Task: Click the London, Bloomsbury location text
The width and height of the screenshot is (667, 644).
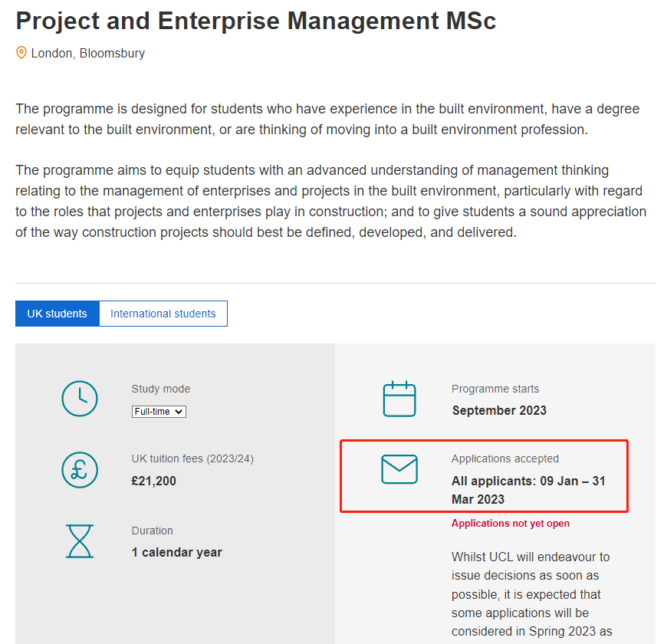Action: (88, 54)
